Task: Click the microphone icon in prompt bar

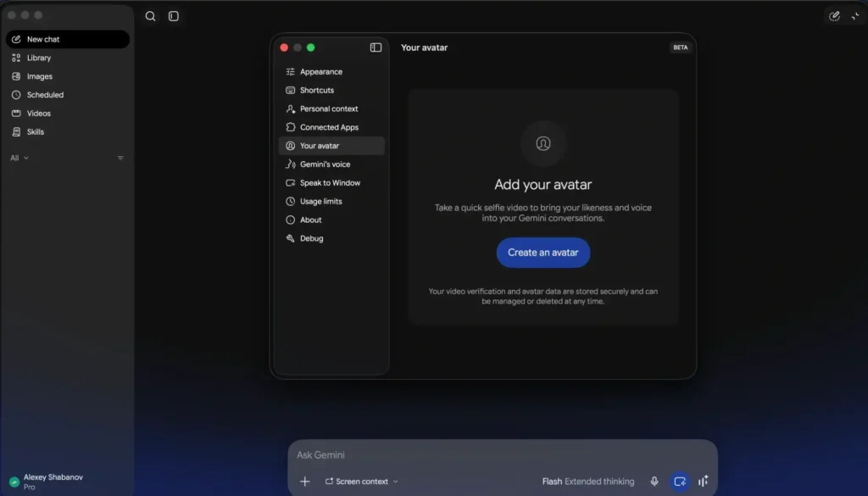Action: (x=654, y=481)
